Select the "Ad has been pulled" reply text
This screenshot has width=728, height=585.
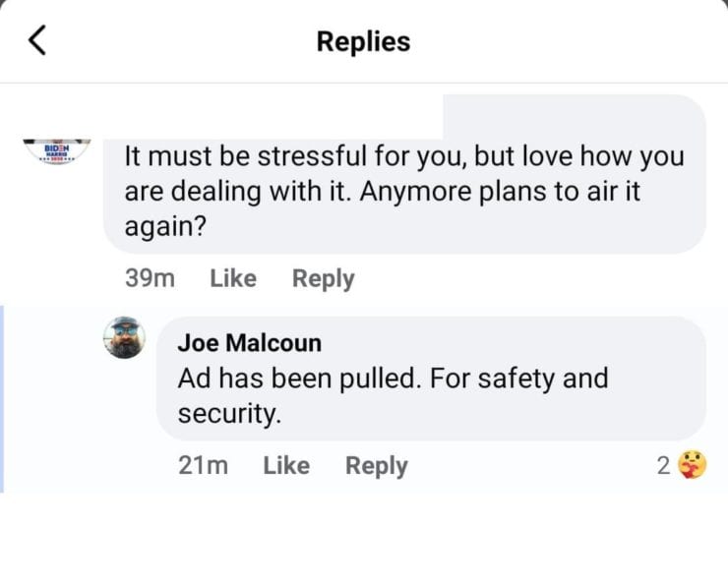[x=393, y=395]
